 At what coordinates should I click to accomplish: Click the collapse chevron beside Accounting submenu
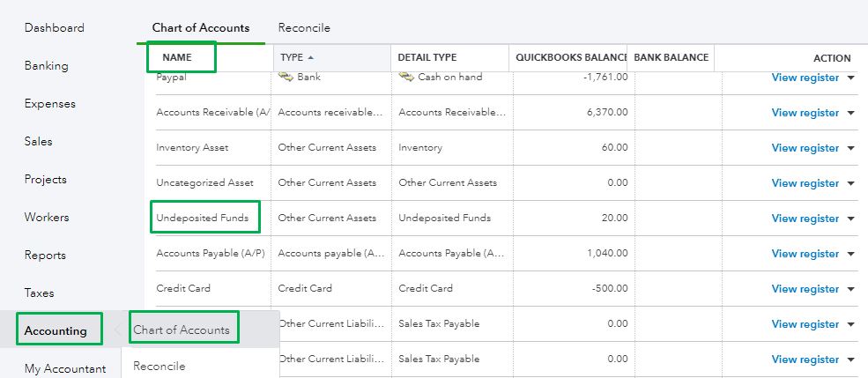point(116,330)
